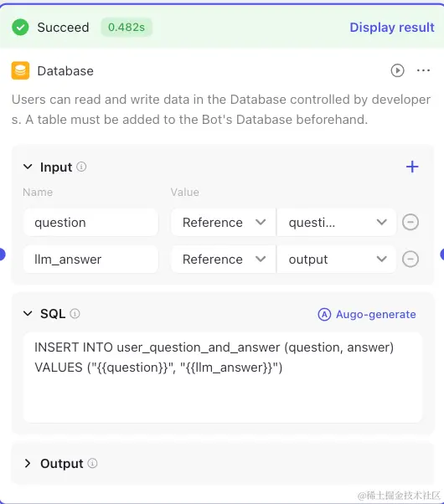444x504 pixels.
Task: Run the Database node with play icon
Action: tap(397, 70)
